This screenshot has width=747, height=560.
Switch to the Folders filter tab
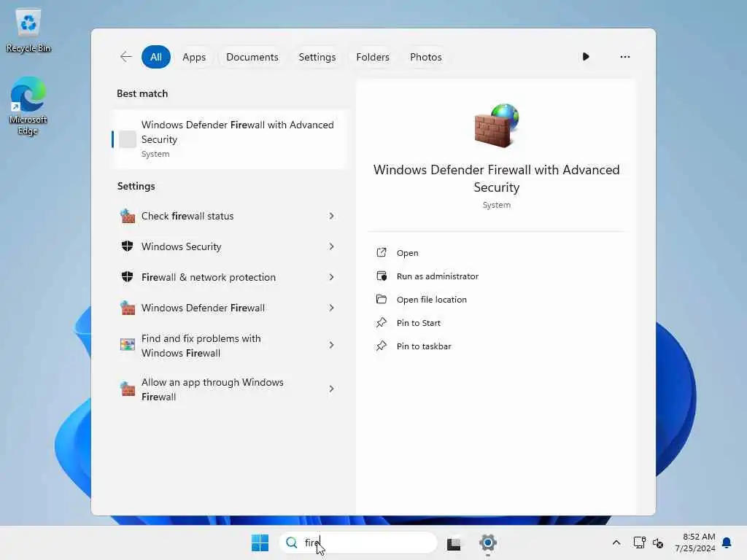373,57
